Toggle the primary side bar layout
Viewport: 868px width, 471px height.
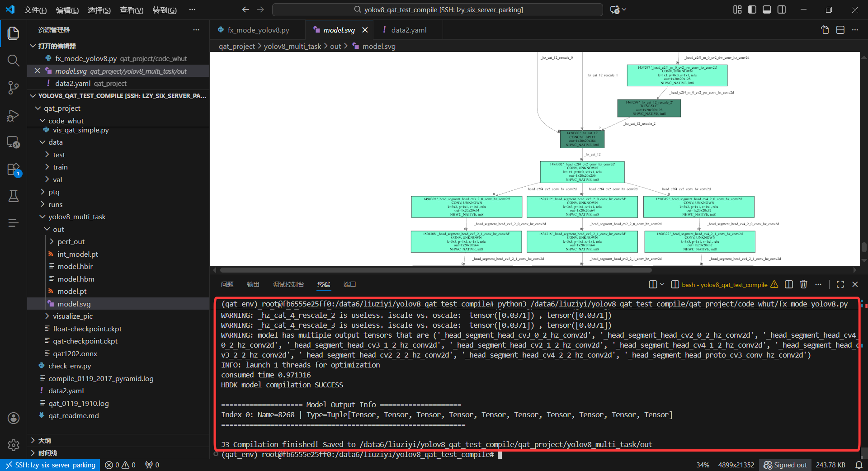[x=752, y=9]
